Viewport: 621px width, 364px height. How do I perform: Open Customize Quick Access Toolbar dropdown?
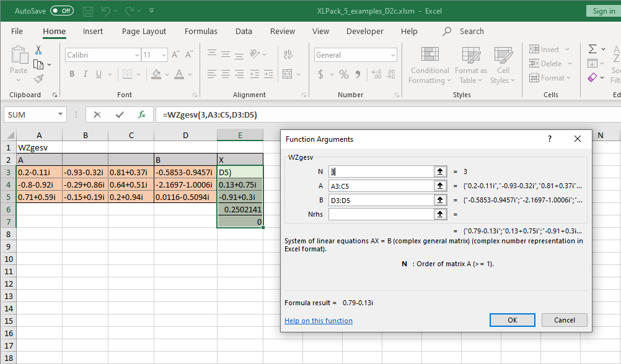151,11
